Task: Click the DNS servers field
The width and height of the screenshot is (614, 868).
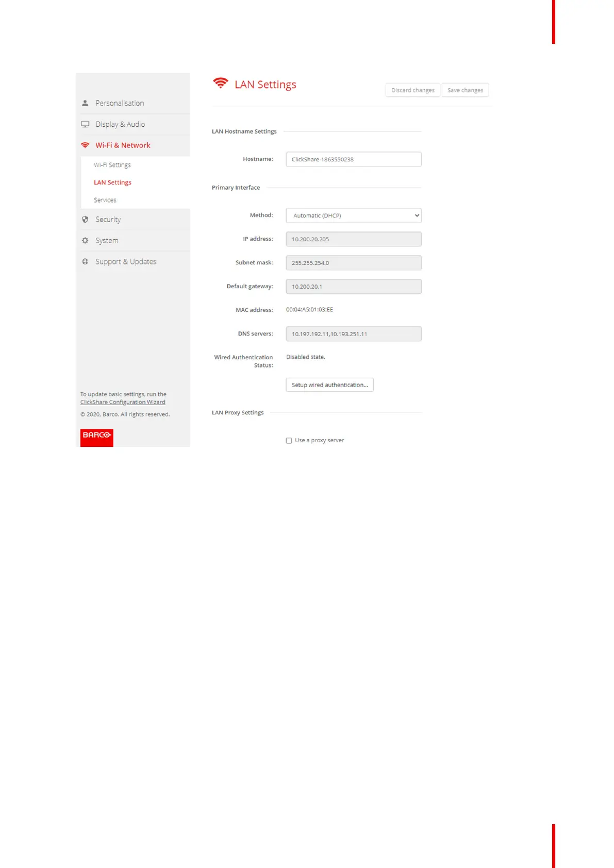Action: coord(354,334)
